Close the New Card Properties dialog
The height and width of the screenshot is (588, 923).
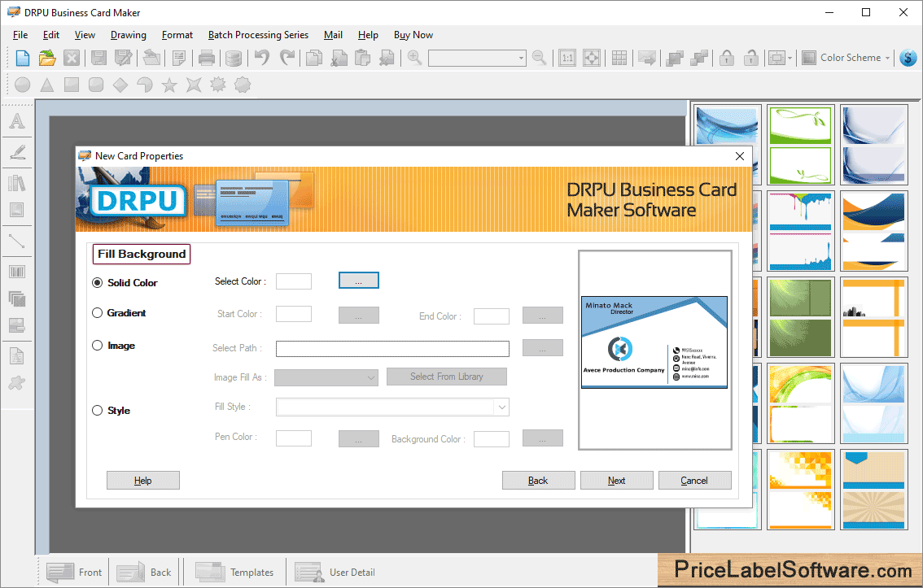740,156
